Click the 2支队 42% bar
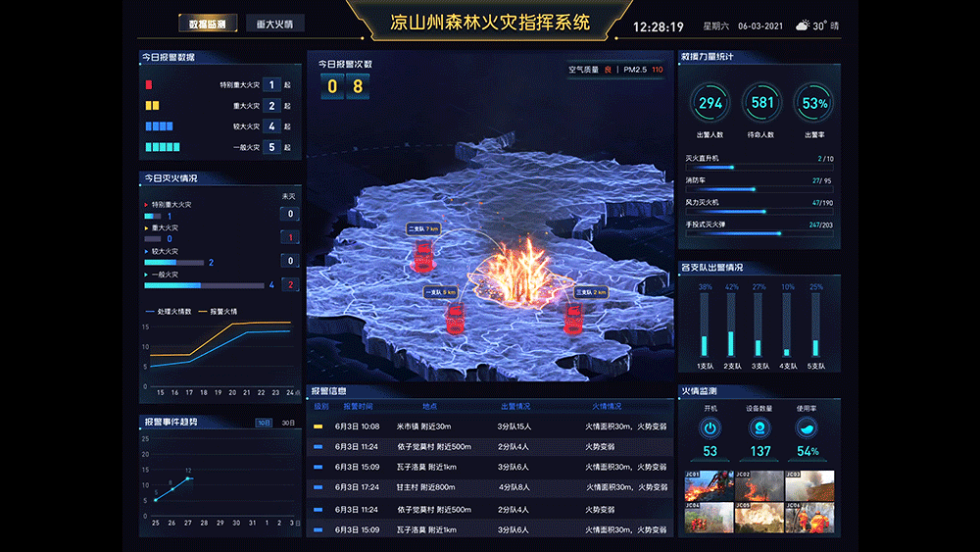This screenshot has height=552, width=980. pyautogui.click(x=731, y=326)
